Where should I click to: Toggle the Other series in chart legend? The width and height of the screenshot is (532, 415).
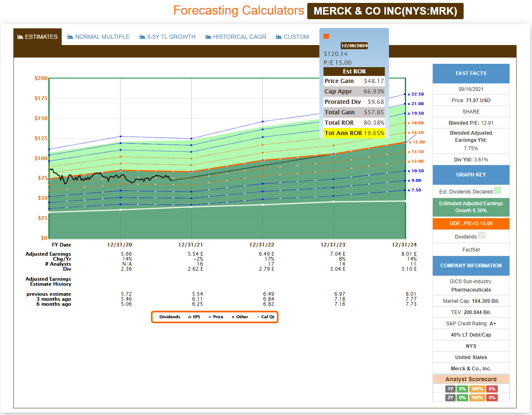[240, 317]
